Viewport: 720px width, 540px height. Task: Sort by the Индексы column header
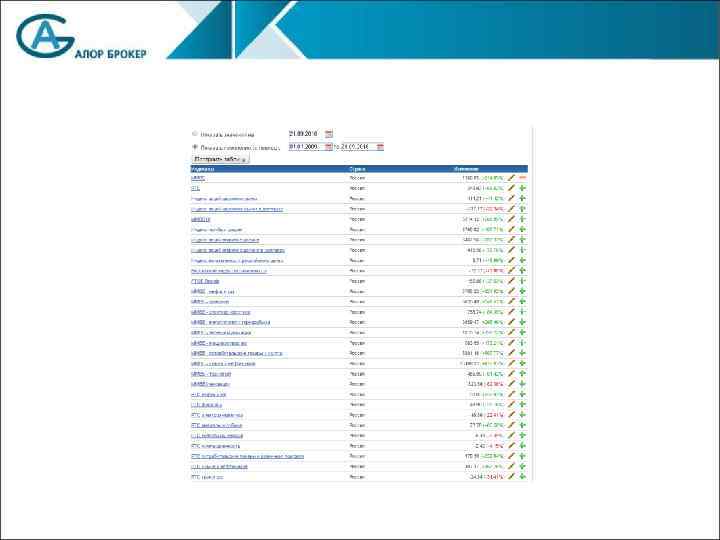pyautogui.click(x=202, y=169)
